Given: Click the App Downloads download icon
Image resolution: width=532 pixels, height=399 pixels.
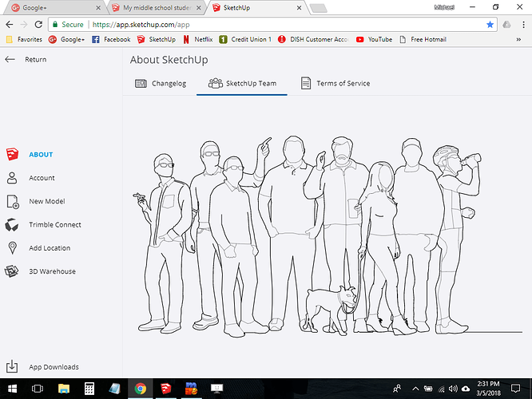Looking at the screenshot, I should pos(12,366).
